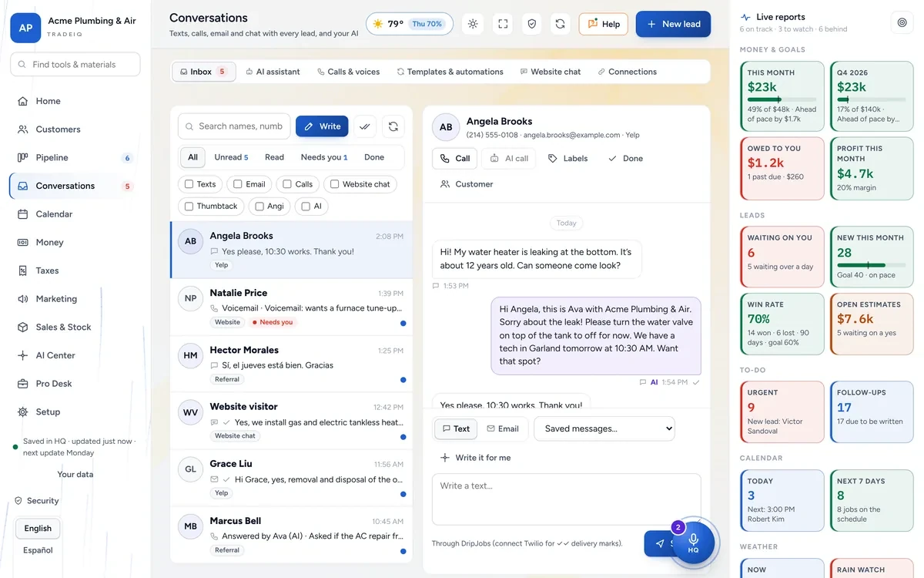Filter conversations by Needs you

click(x=324, y=157)
